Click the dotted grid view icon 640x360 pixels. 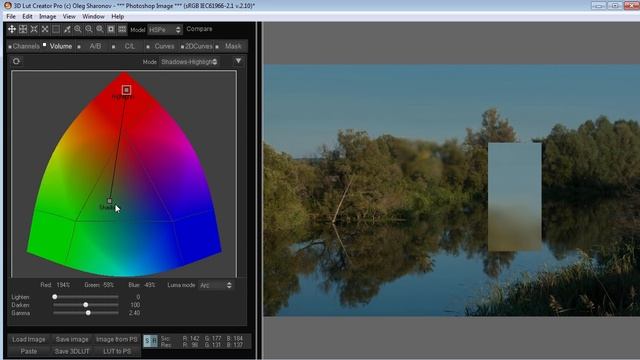pyautogui.click(x=122, y=29)
